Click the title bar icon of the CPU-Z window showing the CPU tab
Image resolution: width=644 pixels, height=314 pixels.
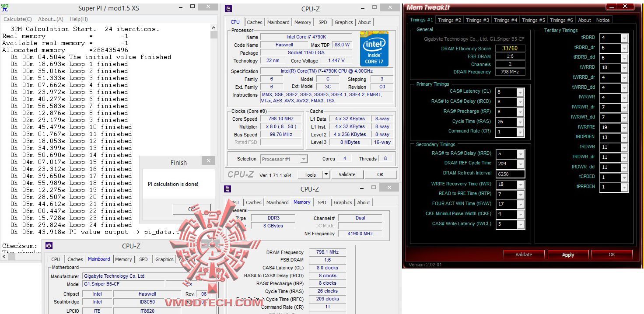(x=228, y=9)
